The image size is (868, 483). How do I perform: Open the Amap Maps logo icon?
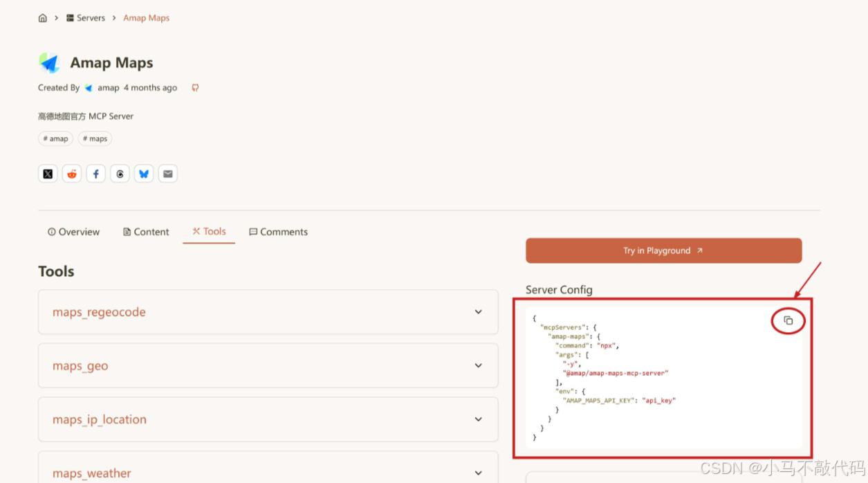(49, 63)
